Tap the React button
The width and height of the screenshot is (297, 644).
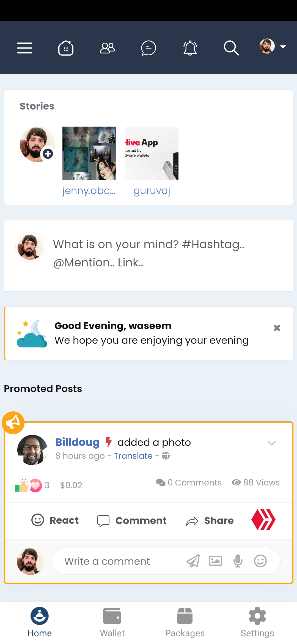coord(55,520)
